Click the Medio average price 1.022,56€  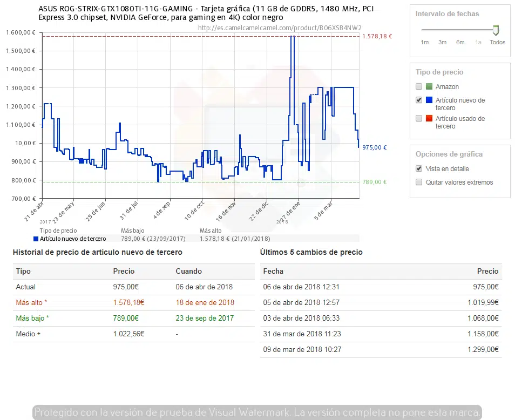[128, 334]
